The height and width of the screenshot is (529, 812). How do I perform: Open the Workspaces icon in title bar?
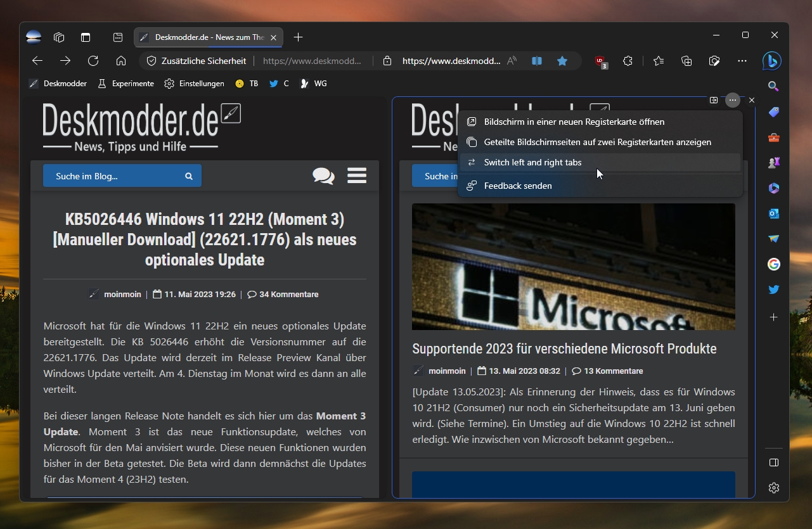59,37
